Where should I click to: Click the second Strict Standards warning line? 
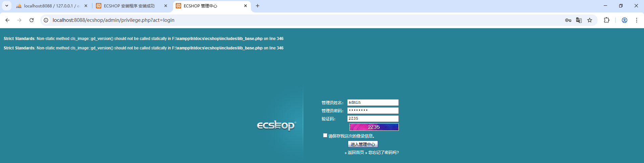pyautogui.click(x=144, y=48)
